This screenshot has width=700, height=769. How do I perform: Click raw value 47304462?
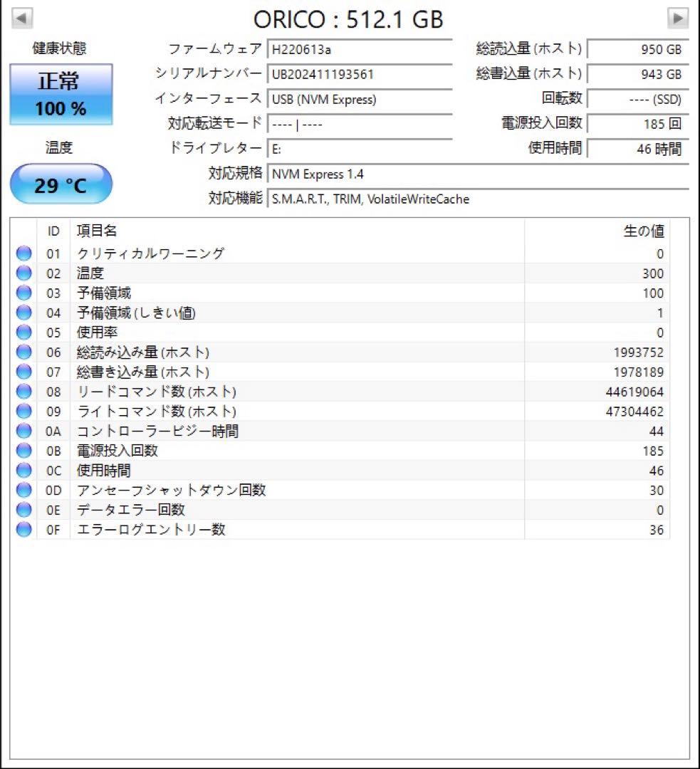click(x=634, y=412)
